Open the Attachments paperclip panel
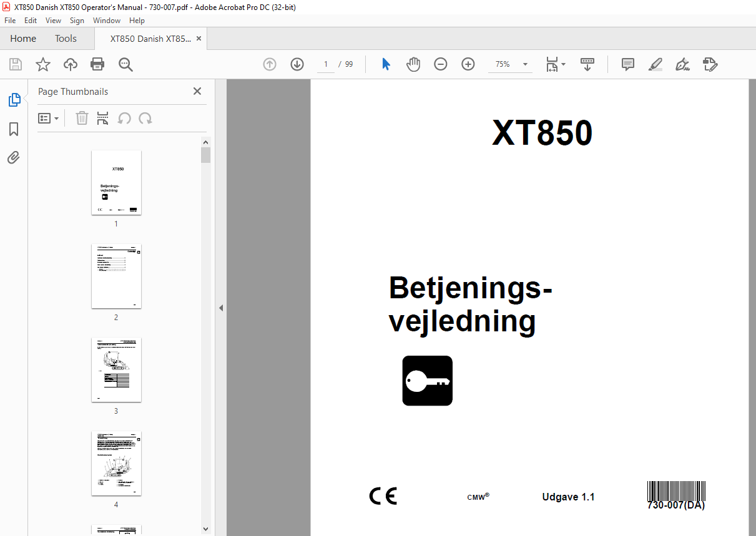The width and height of the screenshot is (756, 536). 14,157
